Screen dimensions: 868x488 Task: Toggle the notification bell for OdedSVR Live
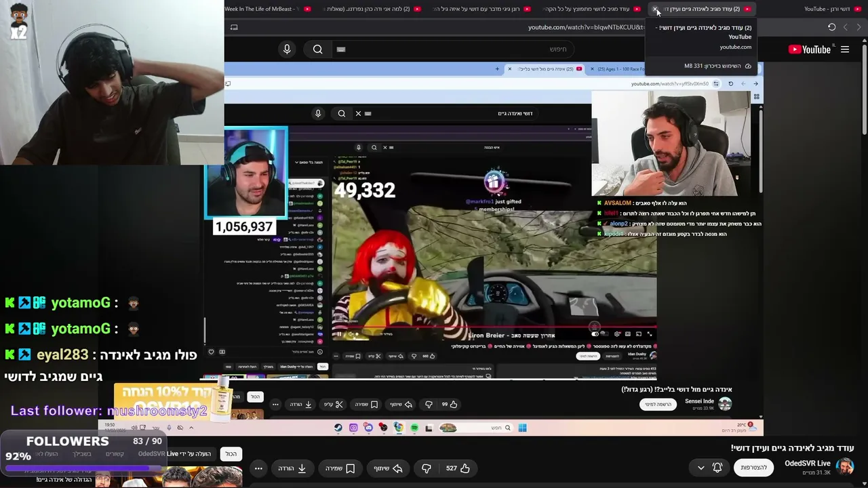click(717, 468)
